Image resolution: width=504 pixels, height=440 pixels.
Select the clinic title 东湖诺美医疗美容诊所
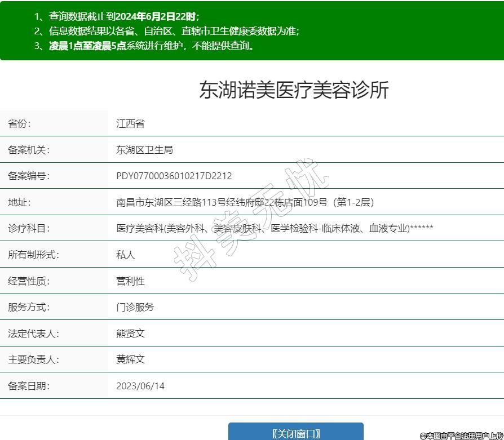pos(294,90)
